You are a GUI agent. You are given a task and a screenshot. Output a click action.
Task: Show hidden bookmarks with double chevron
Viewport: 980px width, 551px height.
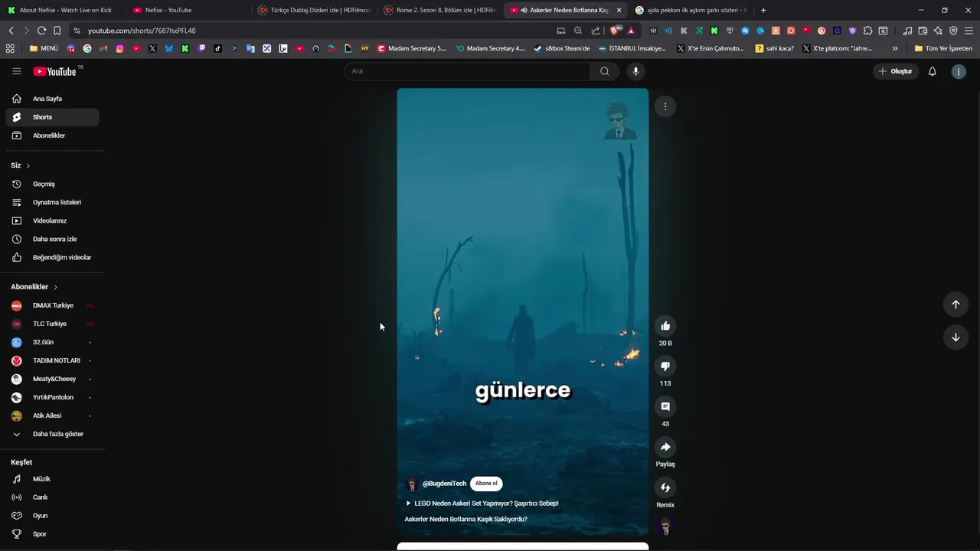point(895,48)
